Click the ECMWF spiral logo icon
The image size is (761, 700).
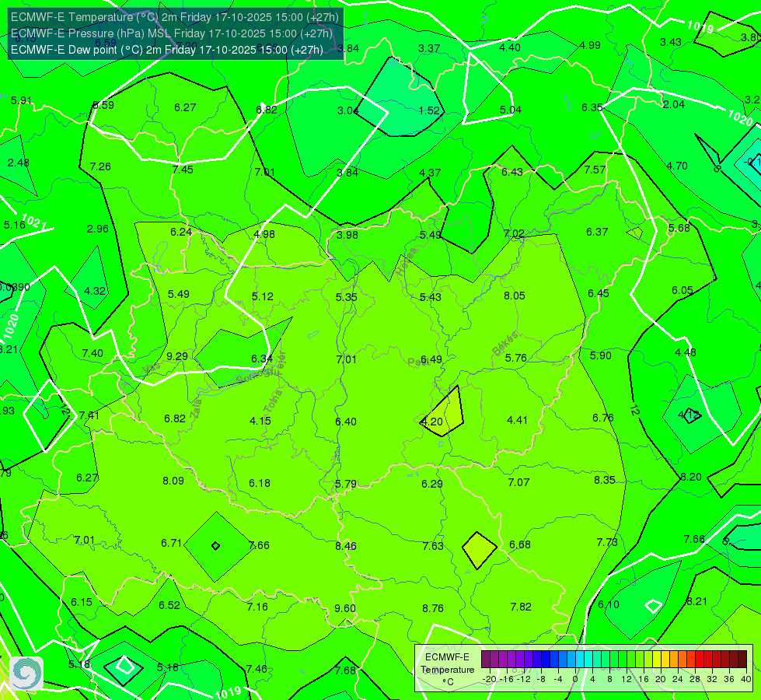[x=26, y=674]
